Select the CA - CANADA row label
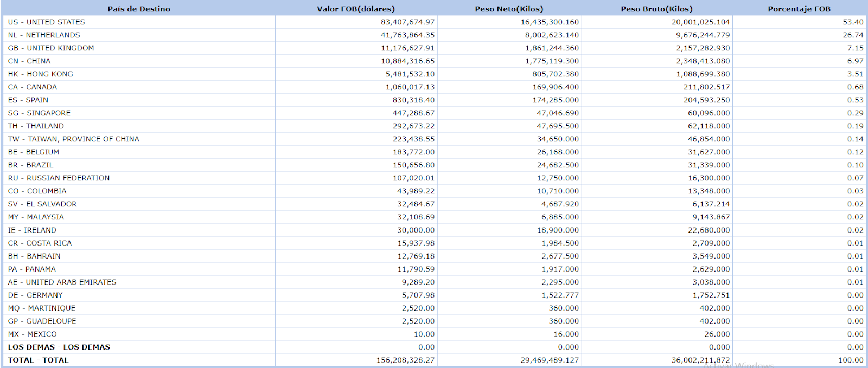 (x=33, y=87)
